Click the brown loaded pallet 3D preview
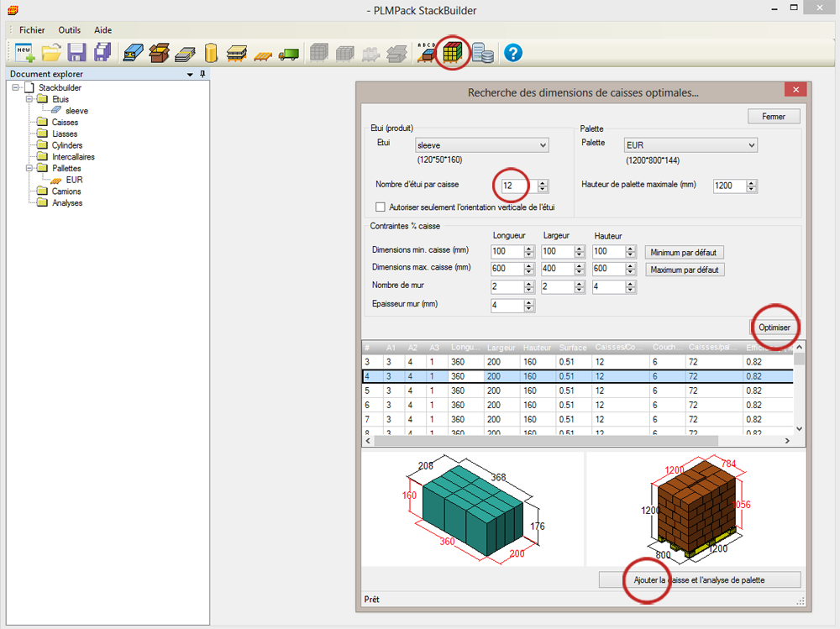The width and height of the screenshot is (840, 629). 696,509
